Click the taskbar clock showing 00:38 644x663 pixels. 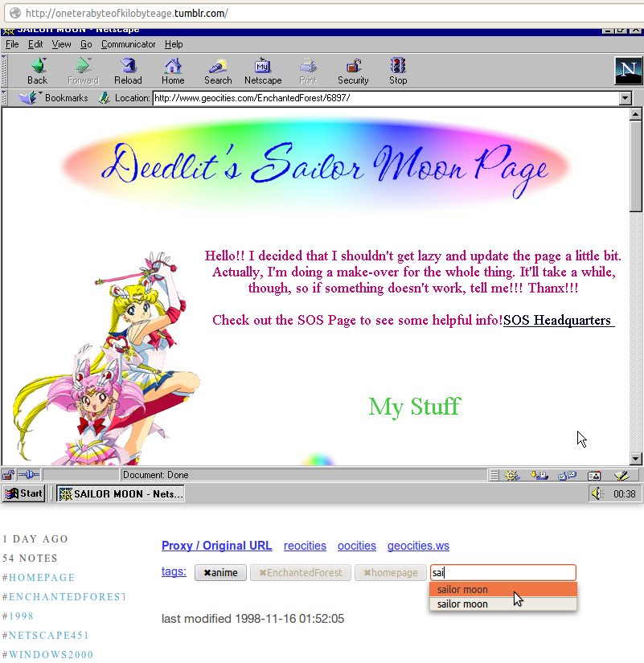click(x=625, y=494)
